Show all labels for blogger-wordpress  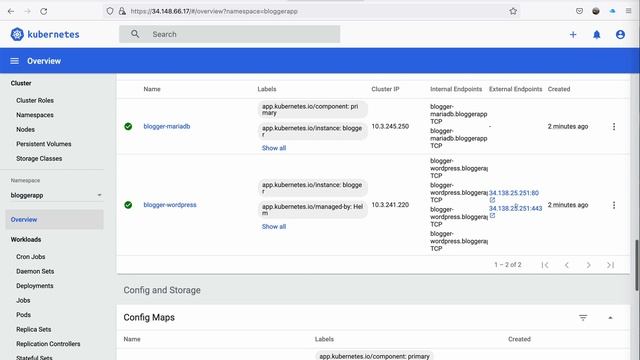point(274,227)
